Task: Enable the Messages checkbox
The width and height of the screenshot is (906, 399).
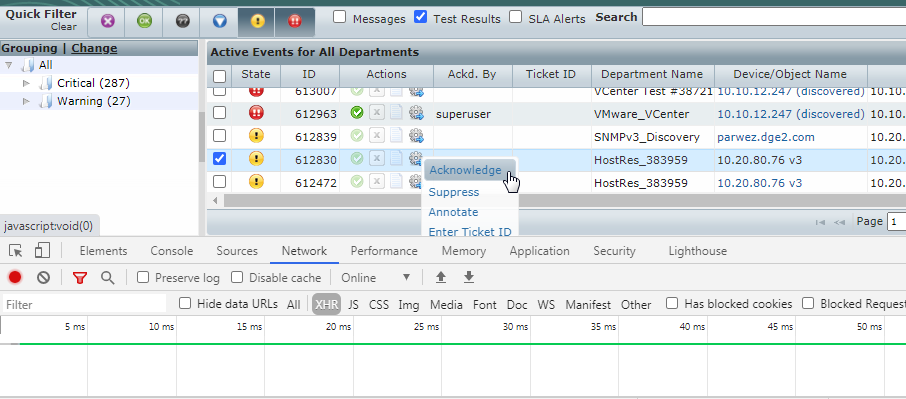Action: coord(340,17)
